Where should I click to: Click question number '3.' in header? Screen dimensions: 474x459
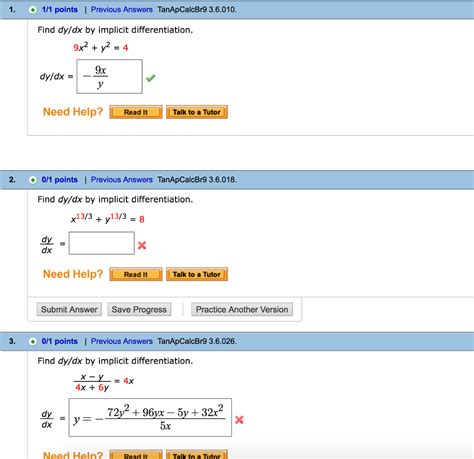click(12, 341)
